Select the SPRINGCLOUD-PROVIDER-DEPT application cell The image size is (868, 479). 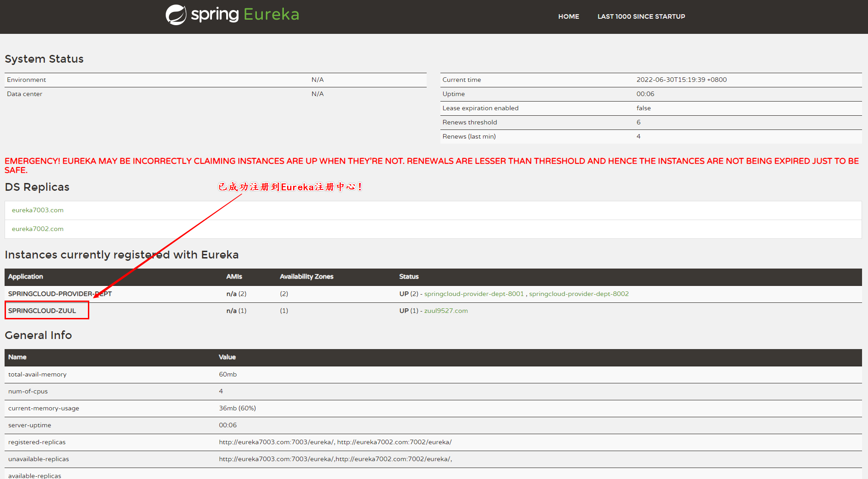(60, 294)
